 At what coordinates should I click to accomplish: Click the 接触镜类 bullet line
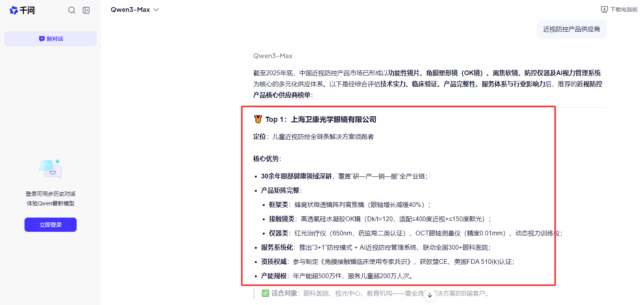[380, 219]
